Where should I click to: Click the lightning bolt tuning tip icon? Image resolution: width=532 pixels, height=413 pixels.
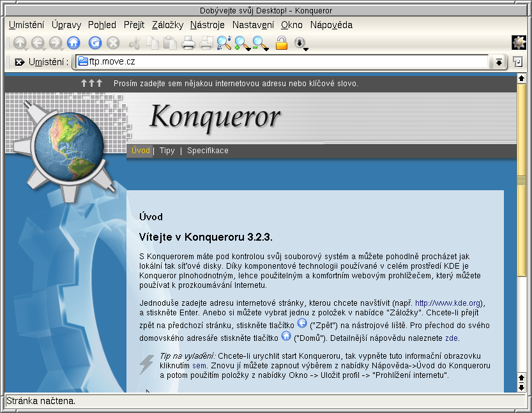click(x=147, y=364)
